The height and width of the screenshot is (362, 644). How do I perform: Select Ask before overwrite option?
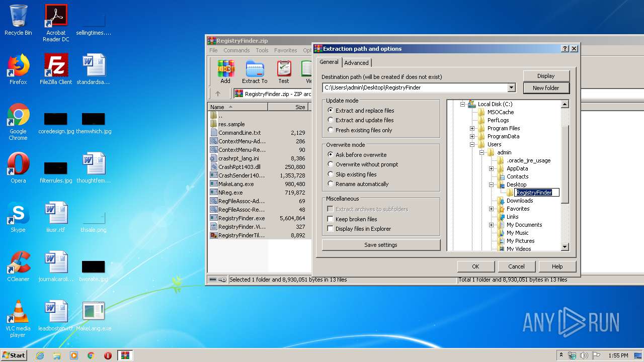(x=357, y=155)
